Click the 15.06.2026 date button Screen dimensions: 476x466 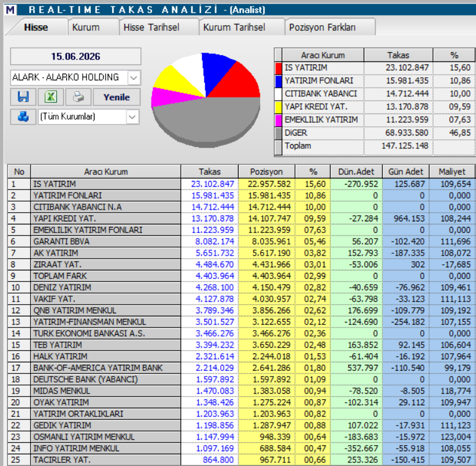75,56
